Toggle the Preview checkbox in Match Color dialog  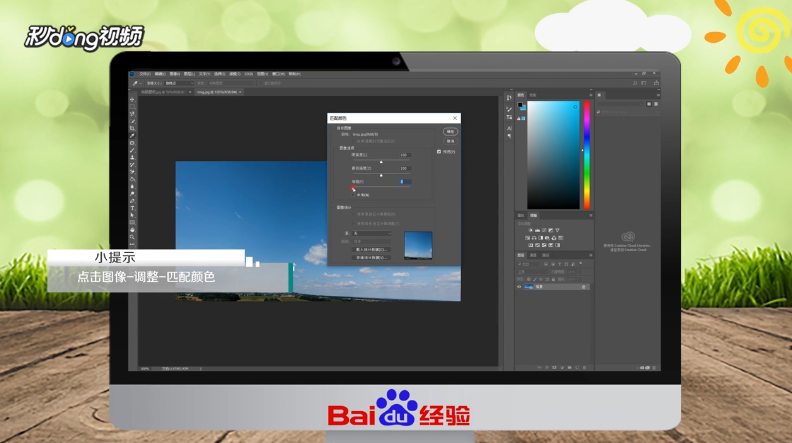(439, 152)
